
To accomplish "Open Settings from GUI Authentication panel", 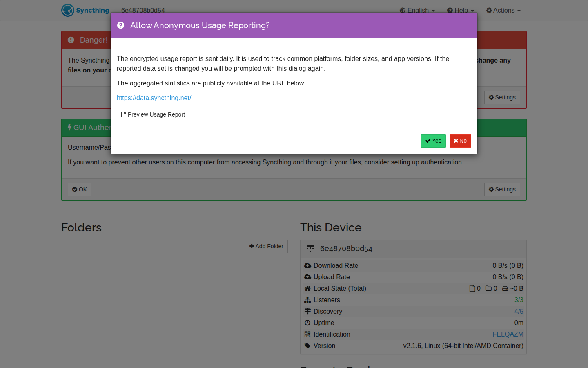I will [502, 189].
